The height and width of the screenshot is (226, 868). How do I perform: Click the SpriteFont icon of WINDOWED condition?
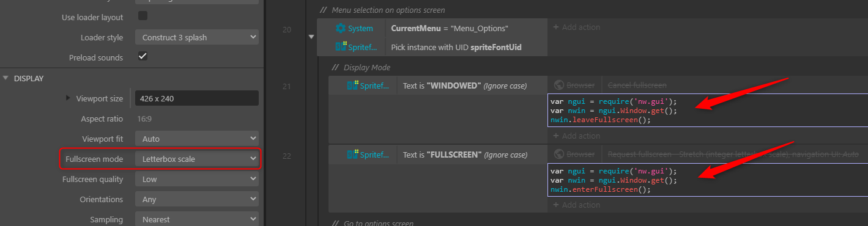(352, 86)
